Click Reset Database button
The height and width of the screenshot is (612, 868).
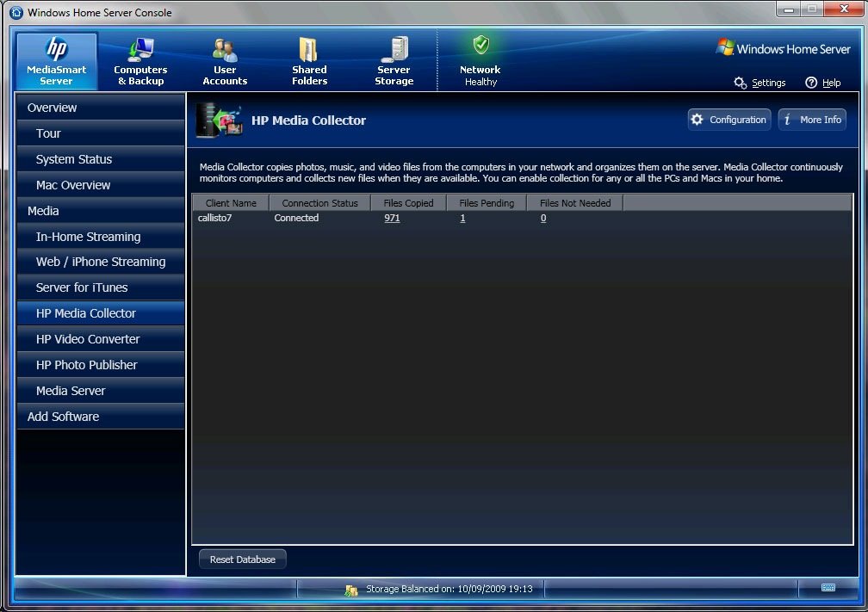point(243,559)
